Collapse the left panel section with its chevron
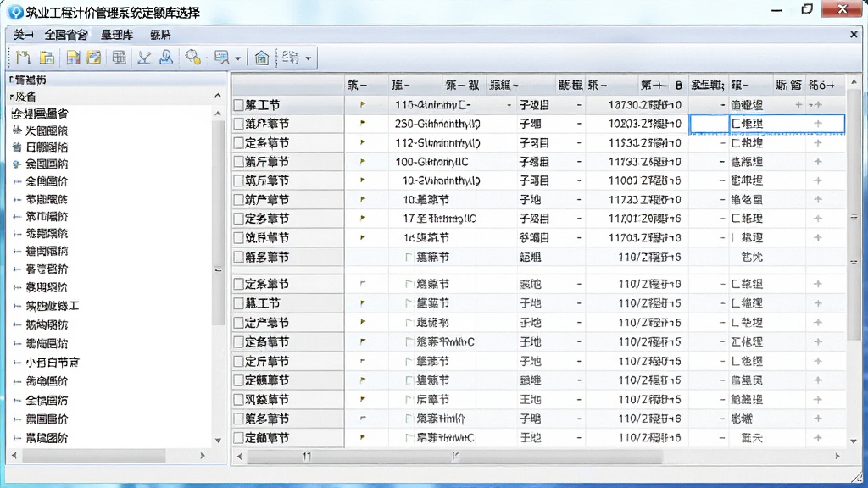Viewport: 868px width, 488px height. point(218,96)
